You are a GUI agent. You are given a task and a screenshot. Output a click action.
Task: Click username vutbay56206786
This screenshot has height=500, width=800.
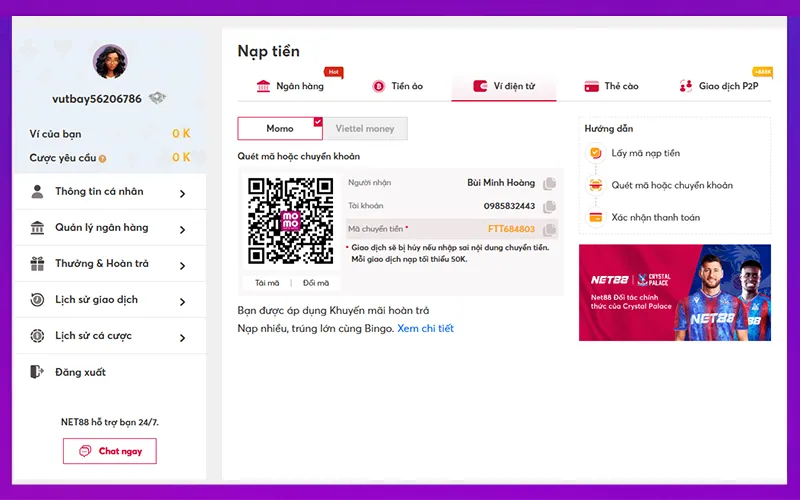coord(97,99)
